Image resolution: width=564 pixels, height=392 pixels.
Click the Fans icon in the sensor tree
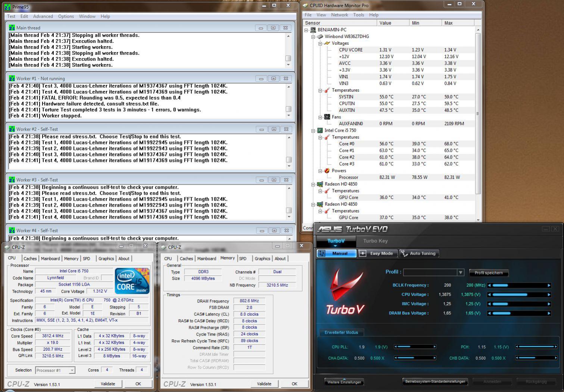point(327,117)
